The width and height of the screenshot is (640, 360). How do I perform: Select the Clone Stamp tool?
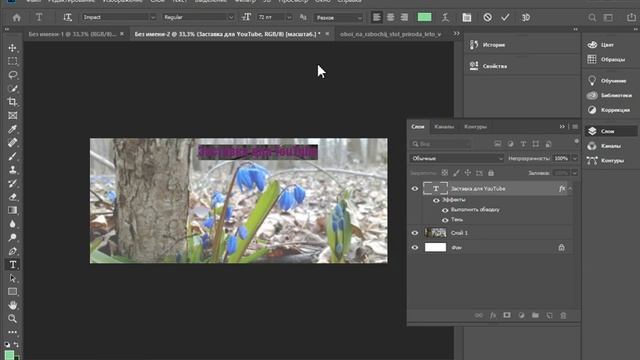12,170
